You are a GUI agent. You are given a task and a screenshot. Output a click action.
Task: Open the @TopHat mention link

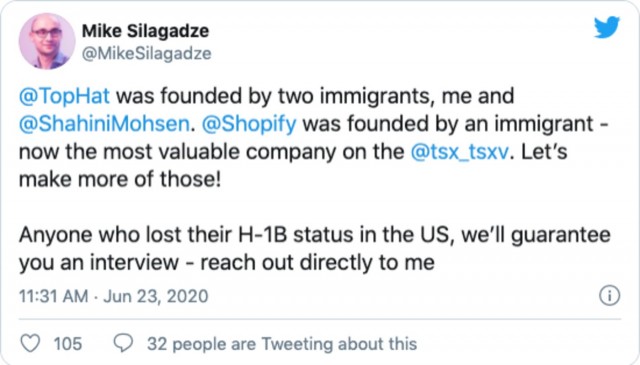64,96
